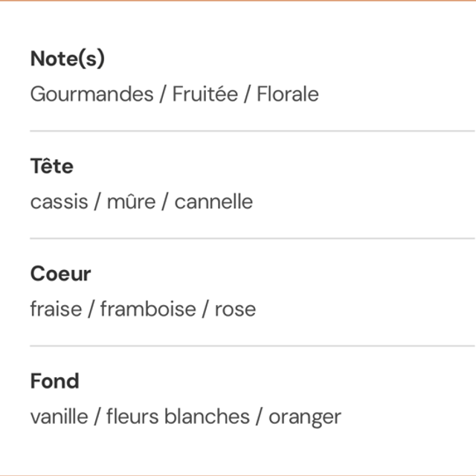The image size is (476, 476).
Task: Tap the "cannelle" top note
Action: (213, 202)
